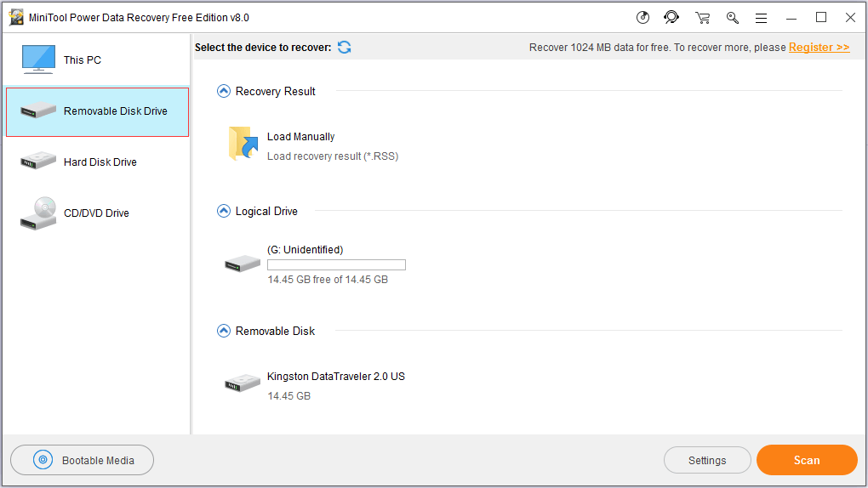Follow the Register >> link
This screenshot has width=868, height=488.
pos(819,48)
